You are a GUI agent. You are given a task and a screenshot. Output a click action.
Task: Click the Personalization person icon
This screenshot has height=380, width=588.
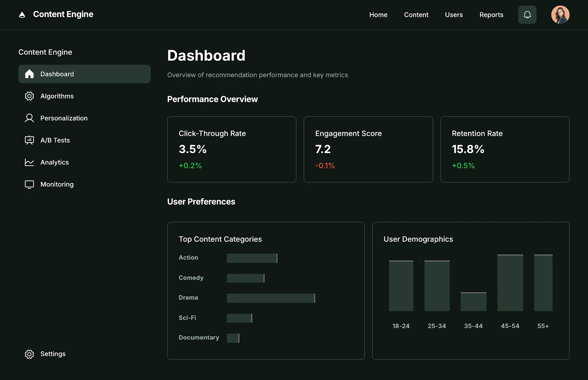[x=29, y=118]
